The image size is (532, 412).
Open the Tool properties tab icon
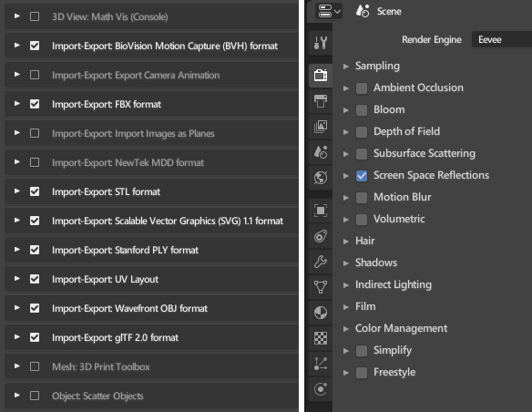pos(321,43)
